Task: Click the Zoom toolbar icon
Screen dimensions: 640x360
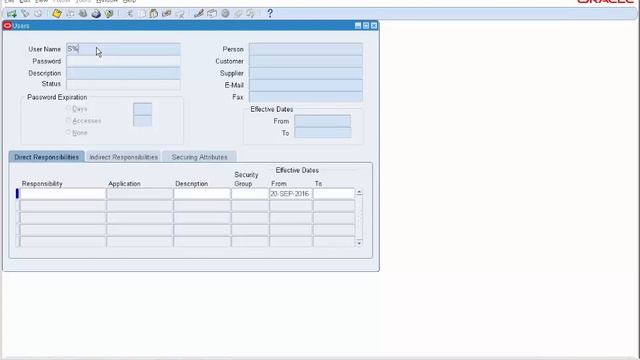Action: [x=212, y=13]
